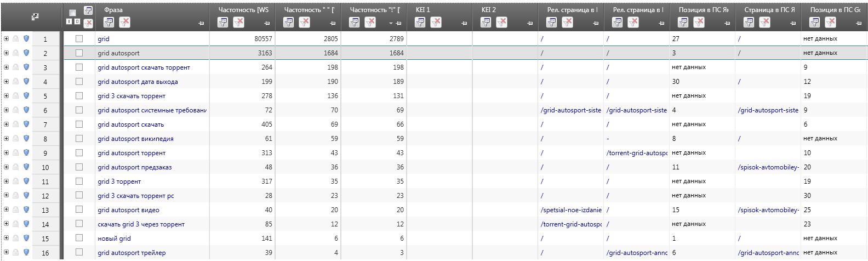Click the grouping icon in the top-left header
The image size is (868, 261).
[35, 17]
